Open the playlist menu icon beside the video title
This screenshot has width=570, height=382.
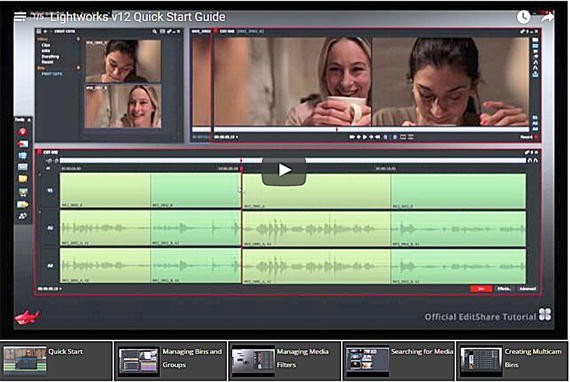coord(20,16)
